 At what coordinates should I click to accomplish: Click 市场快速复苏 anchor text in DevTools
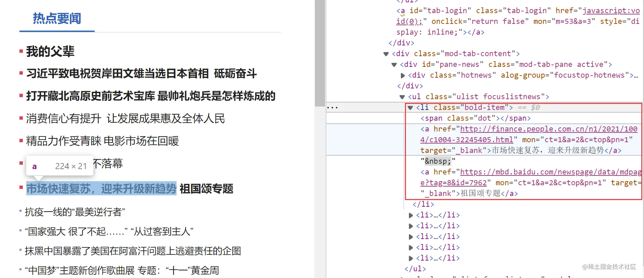tap(548, 150)
